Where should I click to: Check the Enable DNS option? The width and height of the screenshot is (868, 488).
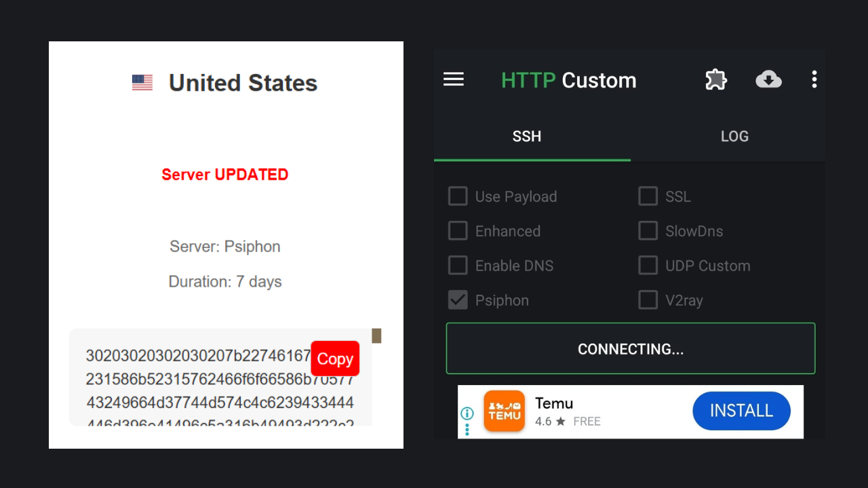(458, 266)
